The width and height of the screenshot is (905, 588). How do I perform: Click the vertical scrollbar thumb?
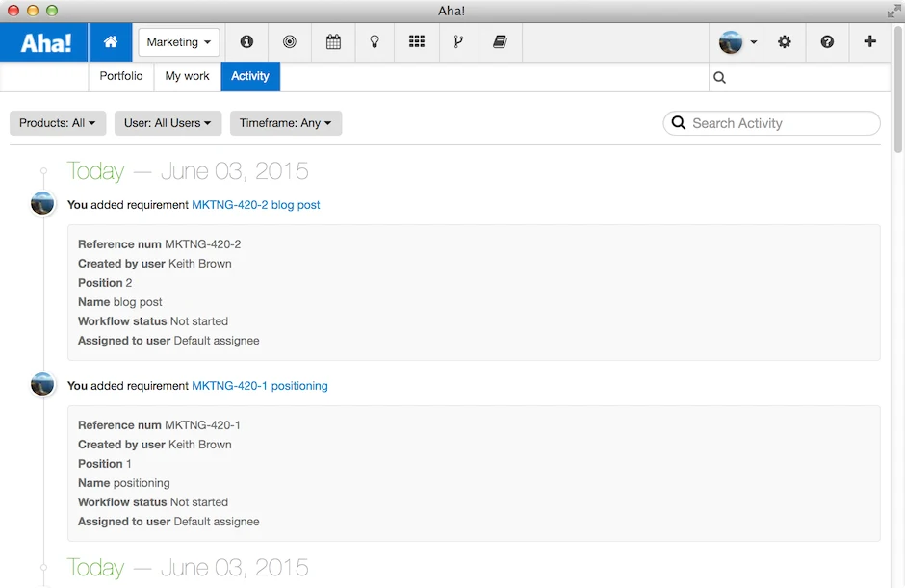[897, 89]
